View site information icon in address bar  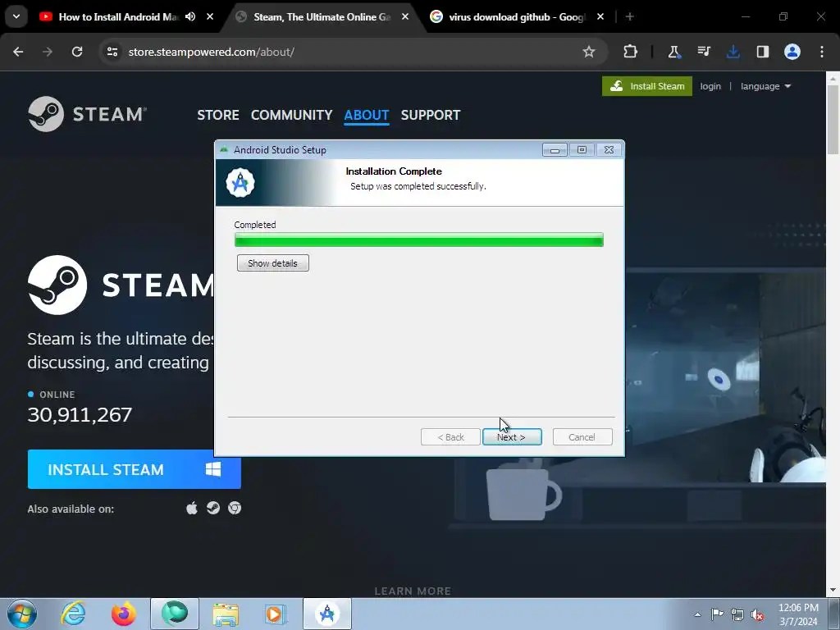click(112, 52)
